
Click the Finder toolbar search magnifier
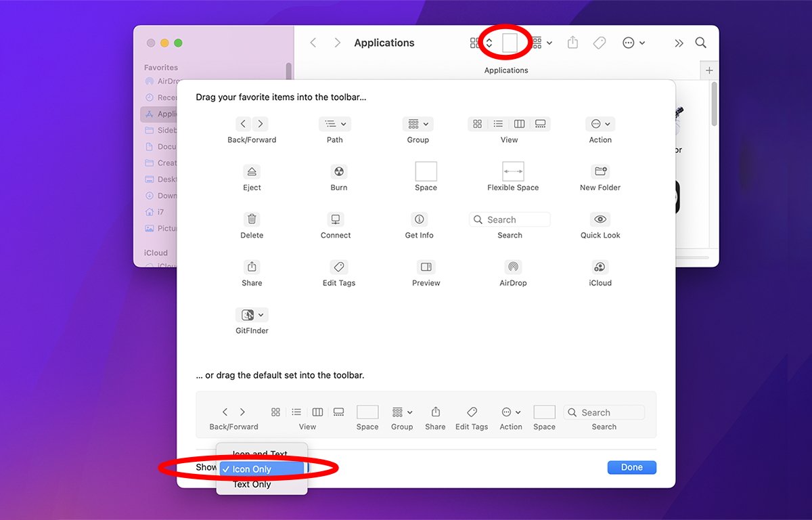(700, 43)
